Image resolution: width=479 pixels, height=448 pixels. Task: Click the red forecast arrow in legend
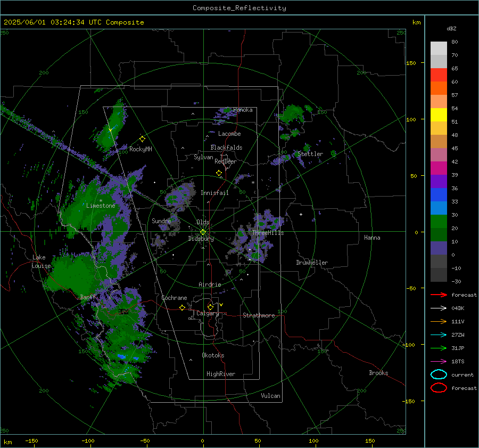pos(439,295)
